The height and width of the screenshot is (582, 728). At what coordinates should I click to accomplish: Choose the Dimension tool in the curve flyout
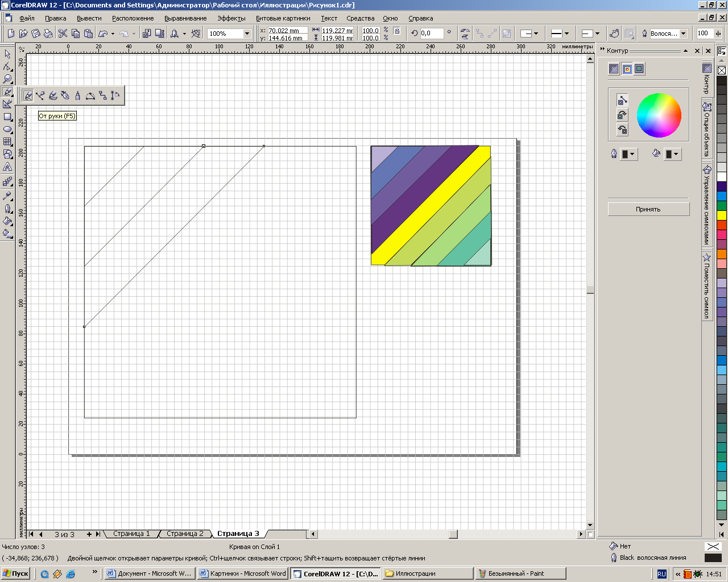pos(115,95)
